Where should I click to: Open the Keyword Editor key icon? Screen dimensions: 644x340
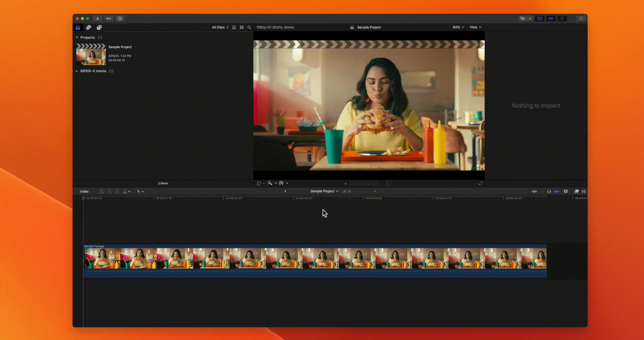pyautogui.click(x=108, y=19)
